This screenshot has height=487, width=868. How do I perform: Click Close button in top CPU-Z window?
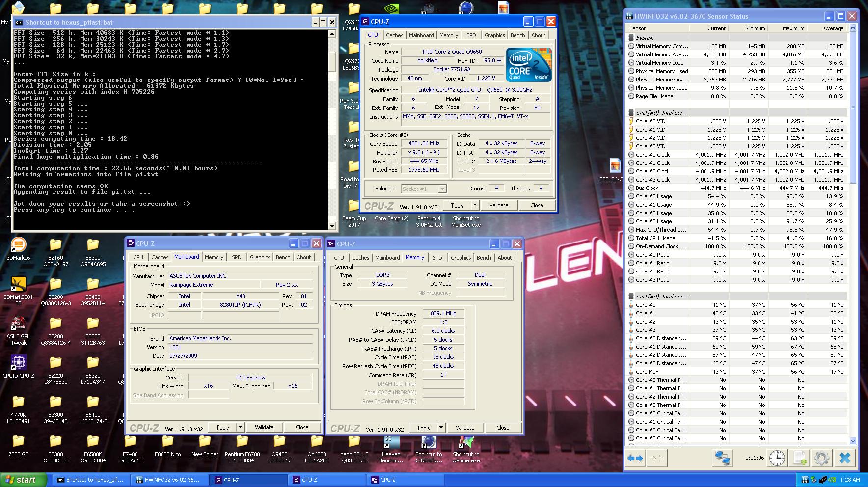click(x=537, y=205)
